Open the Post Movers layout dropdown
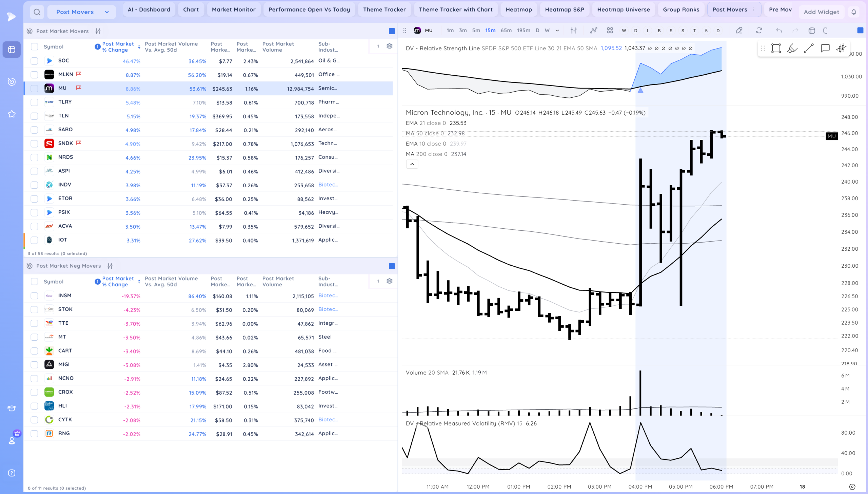The width and height of the screenshot is (868, 494). click(x=82, y=12)
